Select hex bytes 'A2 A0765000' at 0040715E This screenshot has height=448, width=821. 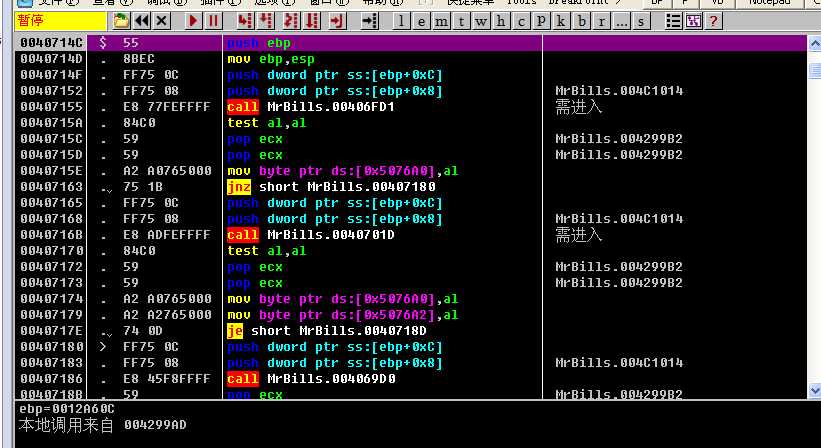168,171
